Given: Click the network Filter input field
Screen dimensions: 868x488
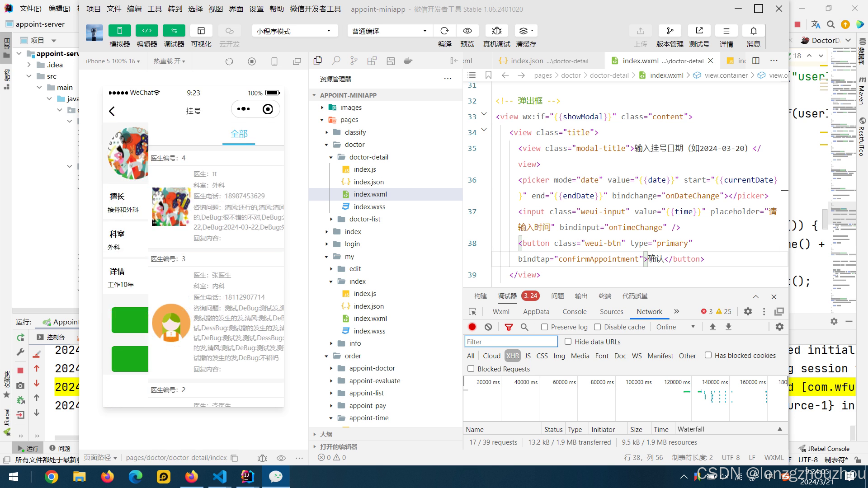Looking at the screenshot, I should [511, 342].
